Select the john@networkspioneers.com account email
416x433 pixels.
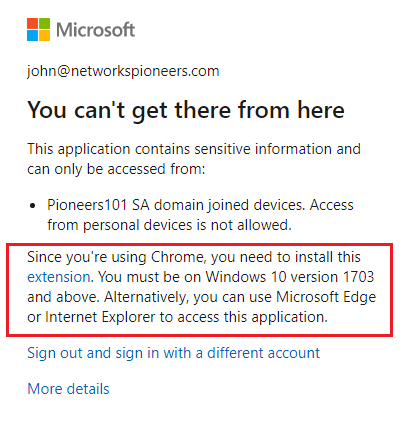pyautogui.click(x=123, y=71)
